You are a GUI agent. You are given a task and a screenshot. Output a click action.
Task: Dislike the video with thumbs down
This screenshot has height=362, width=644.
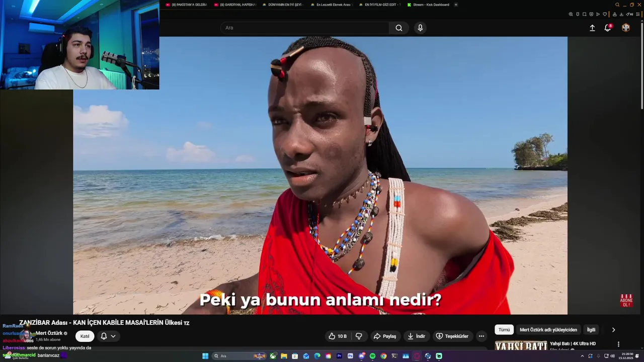pyautogui.click(x=359, y=336)
